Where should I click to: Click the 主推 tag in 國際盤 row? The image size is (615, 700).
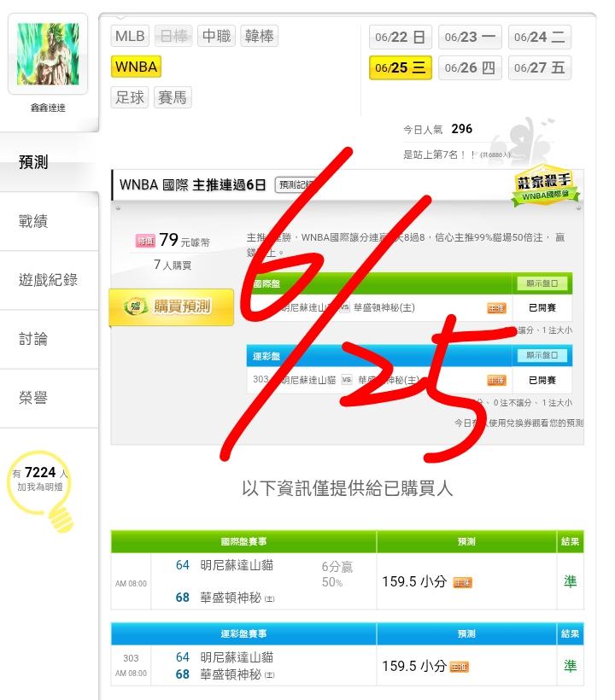(496, 308)
